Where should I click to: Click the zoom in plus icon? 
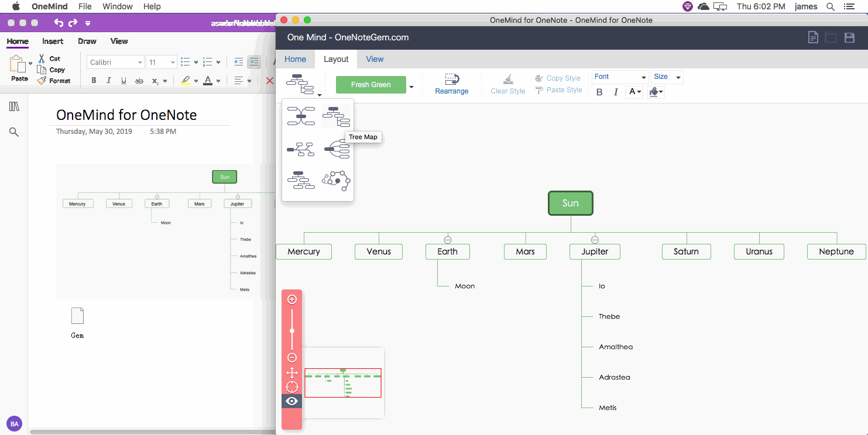[292, 299]
